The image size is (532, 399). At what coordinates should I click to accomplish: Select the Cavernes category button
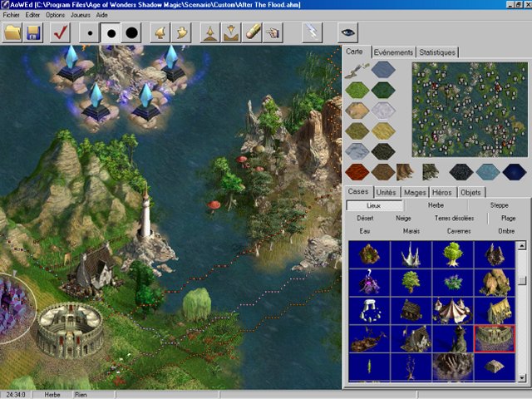(x=459, y=231)
